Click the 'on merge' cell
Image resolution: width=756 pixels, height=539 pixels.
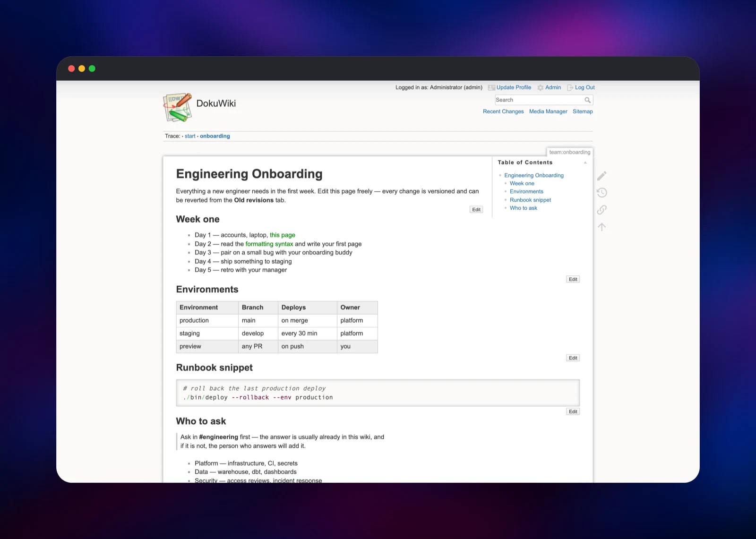pyautogui.click(x=308, y=320)
